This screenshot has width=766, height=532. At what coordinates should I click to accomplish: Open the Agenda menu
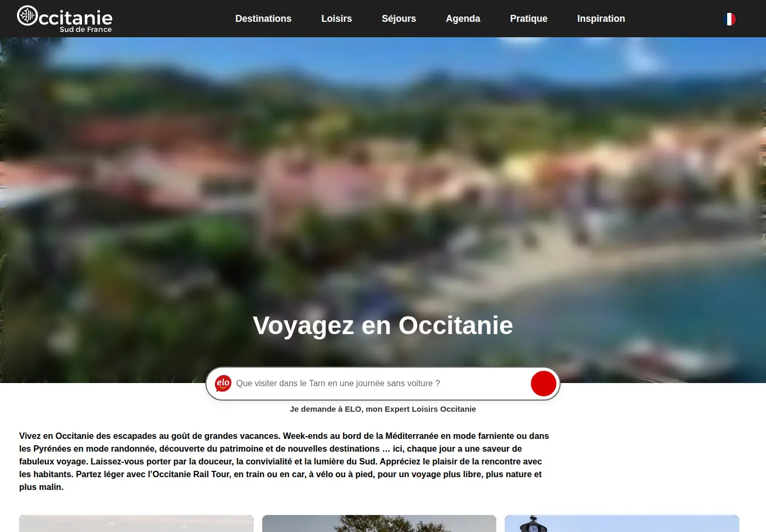point(463,19)
